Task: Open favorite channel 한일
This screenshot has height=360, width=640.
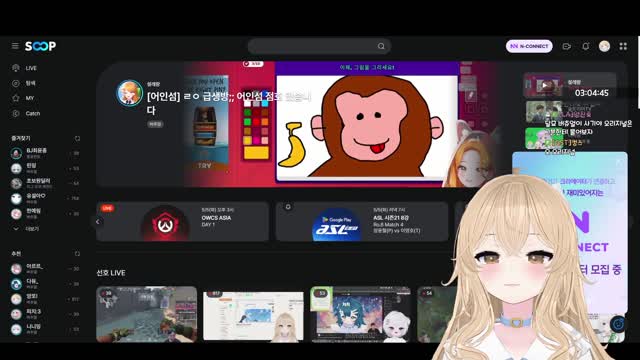Action: [x=45, y=168]
